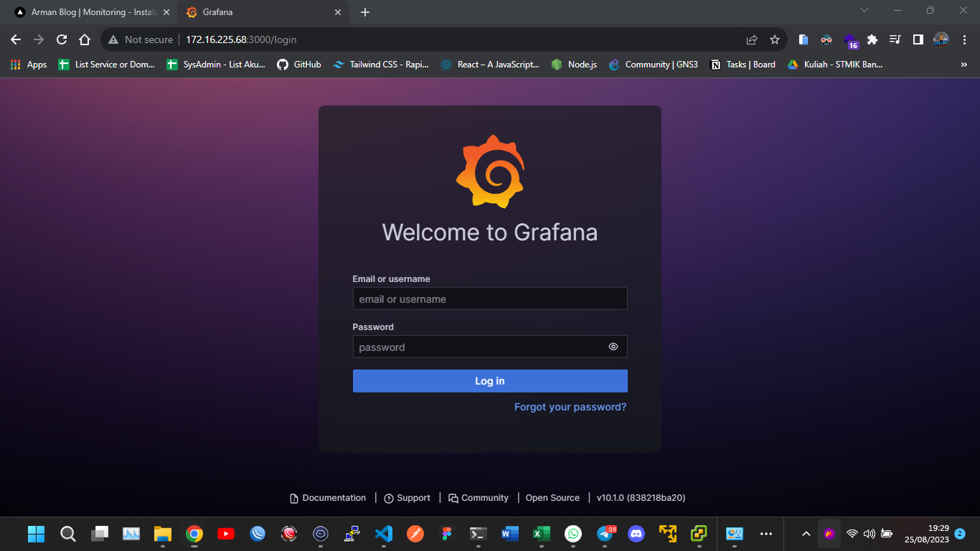
Task: Launch Microsoft Word from the taskbar
Action: point(510,534)
